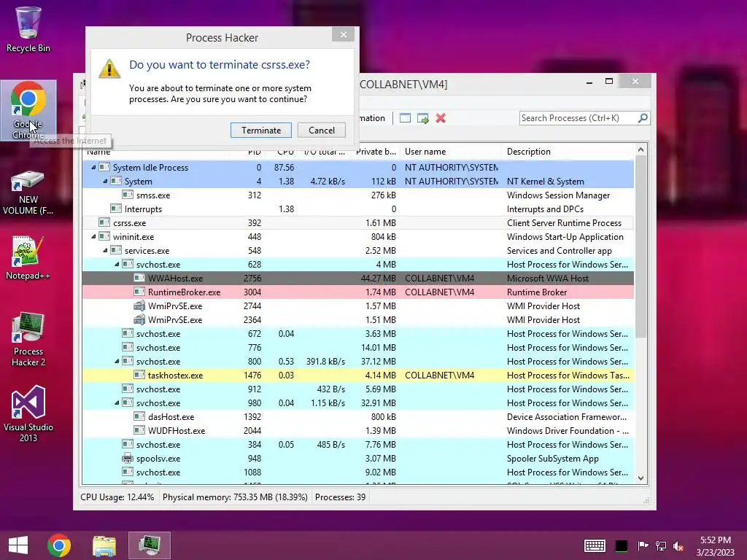Screen dimensions: 747x560
Task: Click the process list vertical scrollbar thumb
Action: [x=640, y=246]
